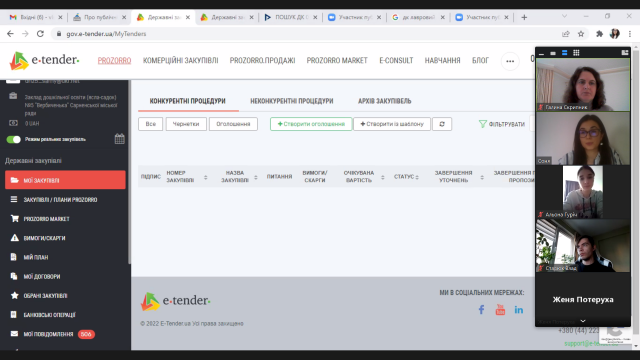This screenshot has width=640, height=360.
Task: Click Галина Скрипник video thumbnail
Action: 583,84
